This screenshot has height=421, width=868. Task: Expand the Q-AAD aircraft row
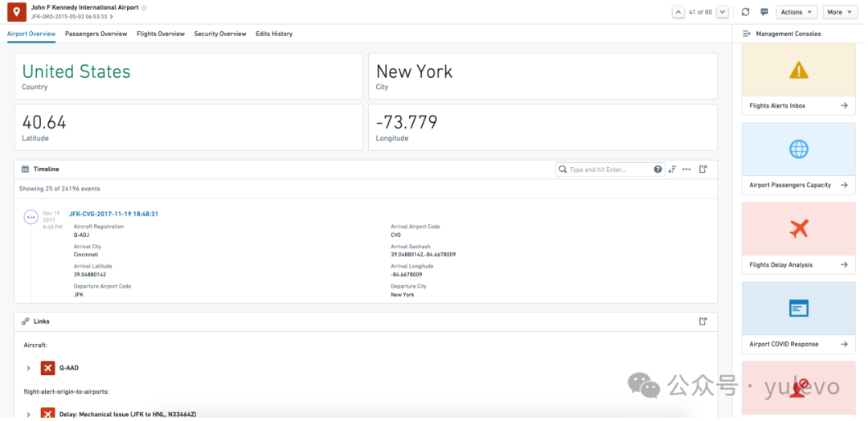pyautogui.click(x=28, y=368)
